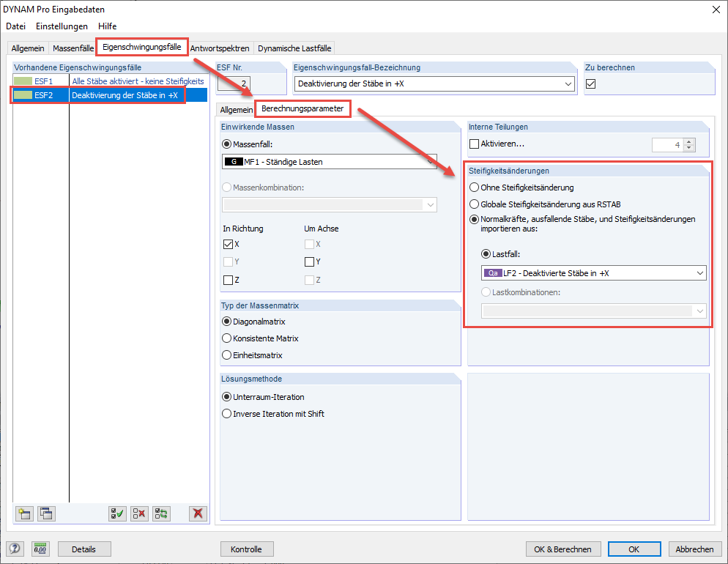This screenshot has width=728, height=564.
Task: Select the Massenfall radio button
Action: click(226, 144)
